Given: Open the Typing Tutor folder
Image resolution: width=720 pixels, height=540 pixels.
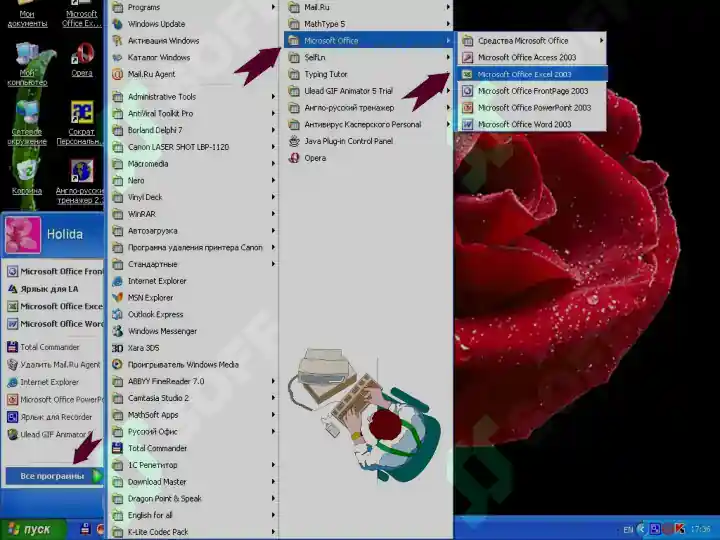Looking at the screenshot, I should pyautogui.click(x=368, y=74).
